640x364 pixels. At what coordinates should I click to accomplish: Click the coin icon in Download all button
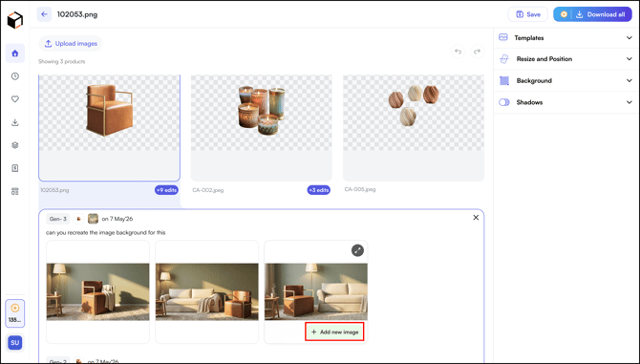pos(564,14)
